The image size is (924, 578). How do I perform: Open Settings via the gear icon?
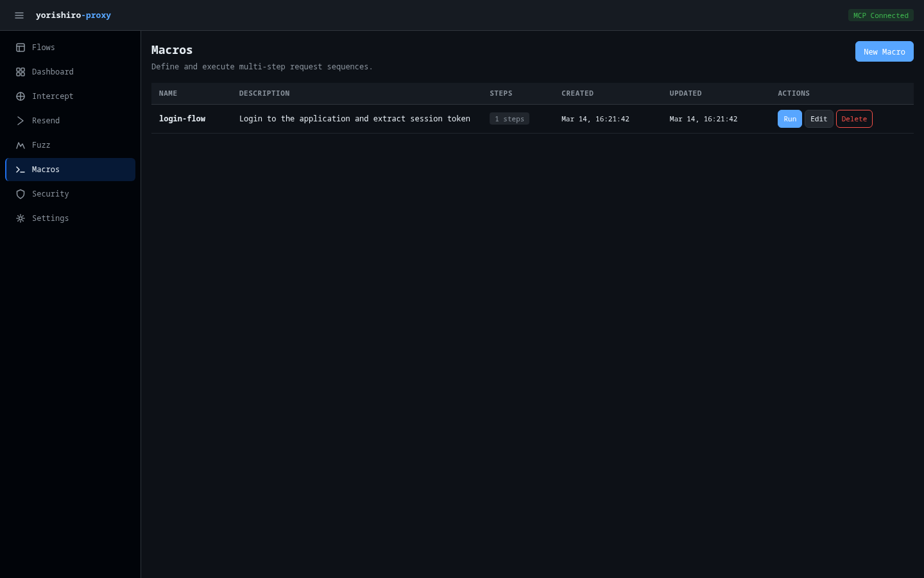[21, 218]
